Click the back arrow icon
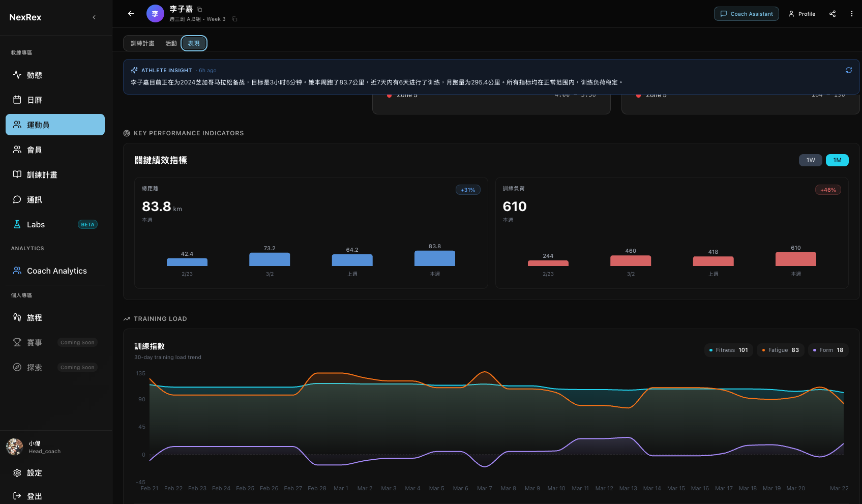Image resolution: width=862 pixels, height=504 pixels. 131,14
